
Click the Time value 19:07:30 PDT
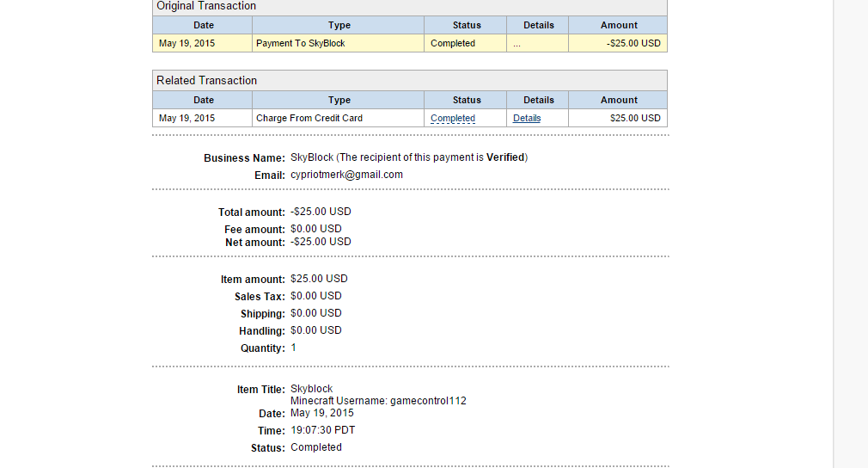(x=322, y=430)
